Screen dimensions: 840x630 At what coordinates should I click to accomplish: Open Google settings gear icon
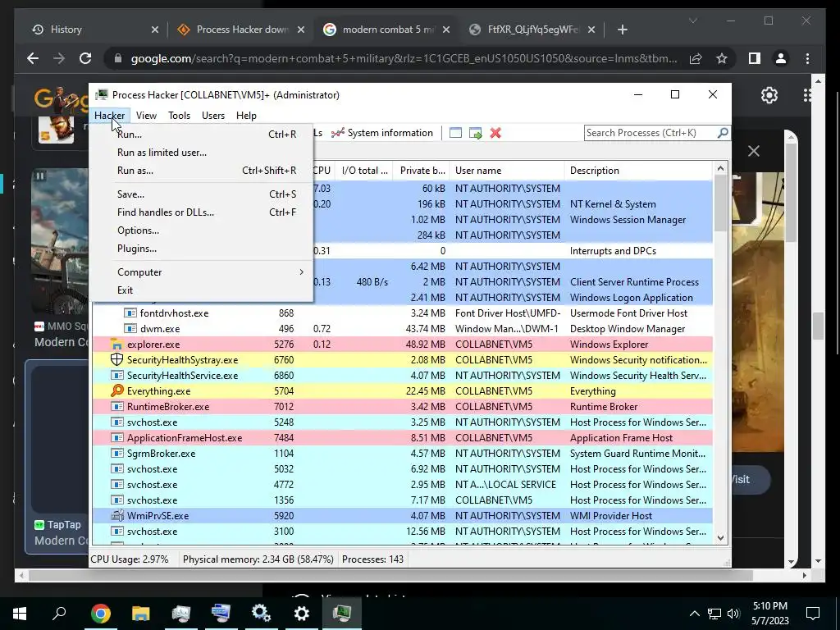pos(769,95)
